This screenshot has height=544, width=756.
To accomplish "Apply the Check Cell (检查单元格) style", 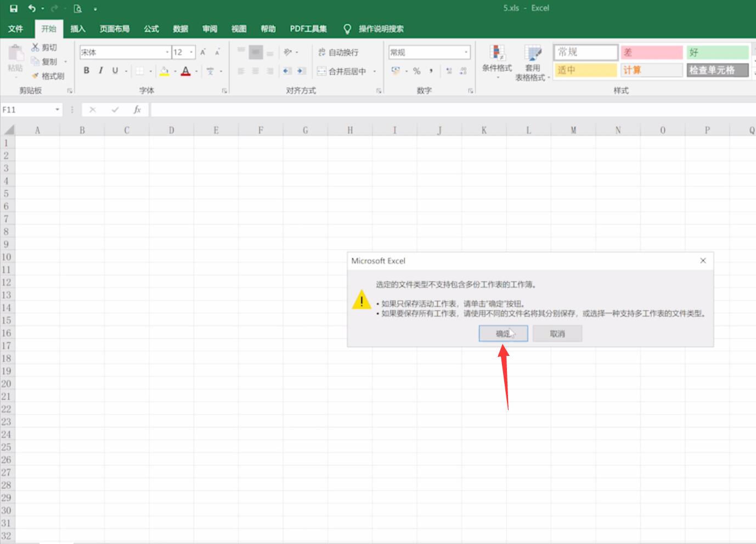I will 718,70.
